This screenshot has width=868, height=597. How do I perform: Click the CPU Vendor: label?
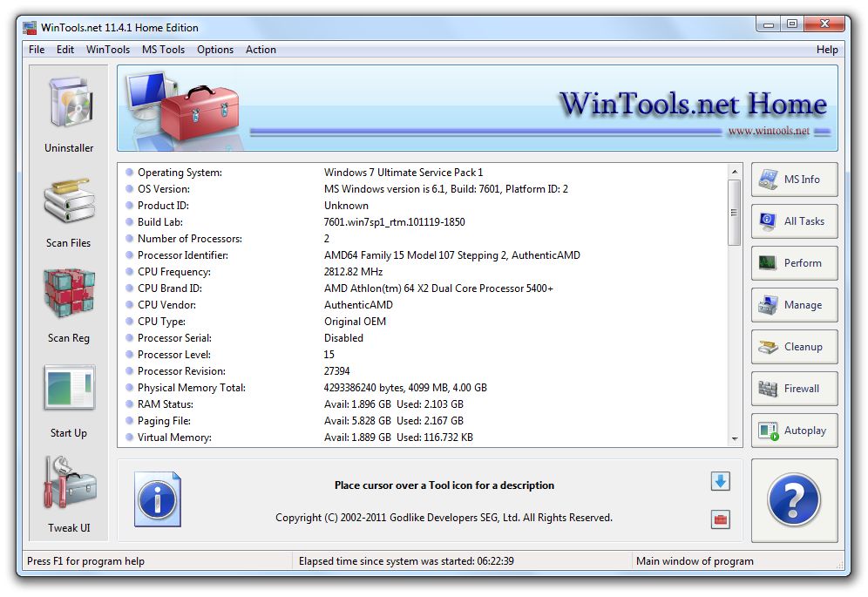point(166,305)
